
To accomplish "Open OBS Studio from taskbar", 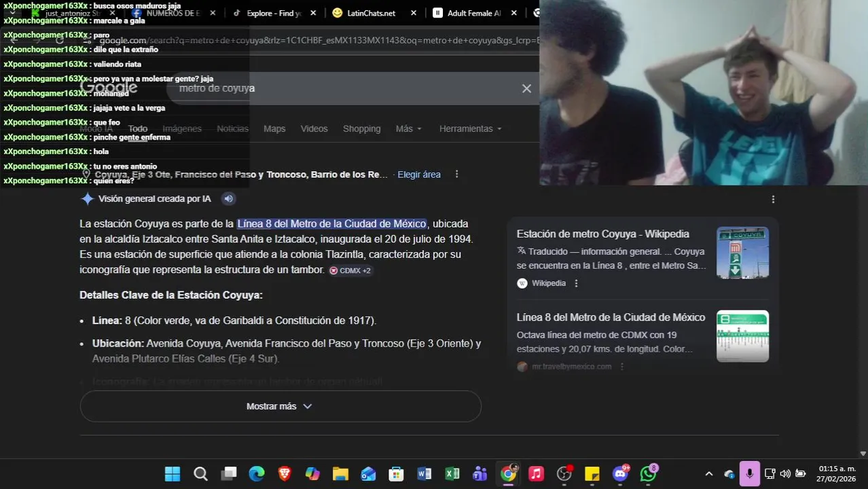I will pyautogui.click(x=564, y=473).
